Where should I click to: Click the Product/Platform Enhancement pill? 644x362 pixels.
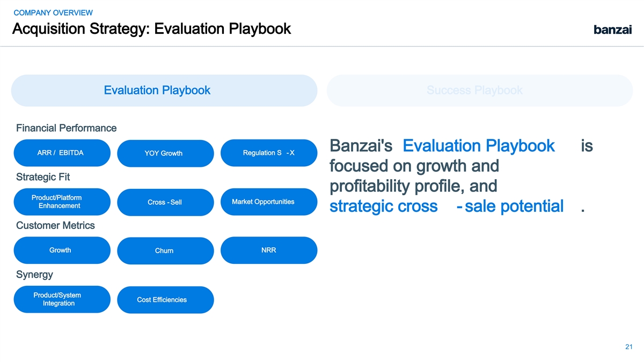[62, 202]
